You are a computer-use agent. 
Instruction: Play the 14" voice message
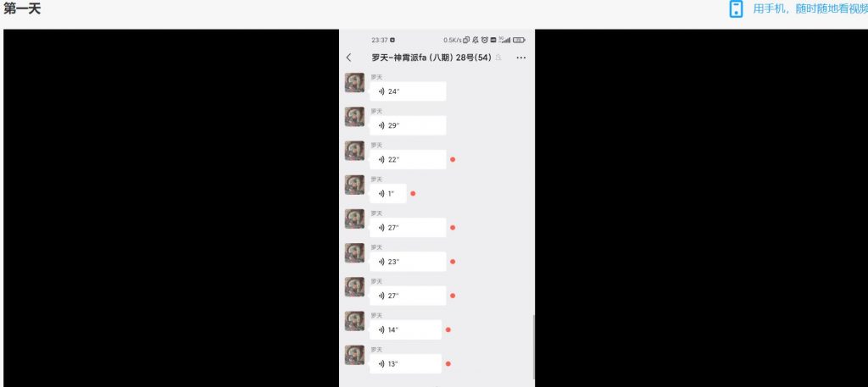(406, 329)
